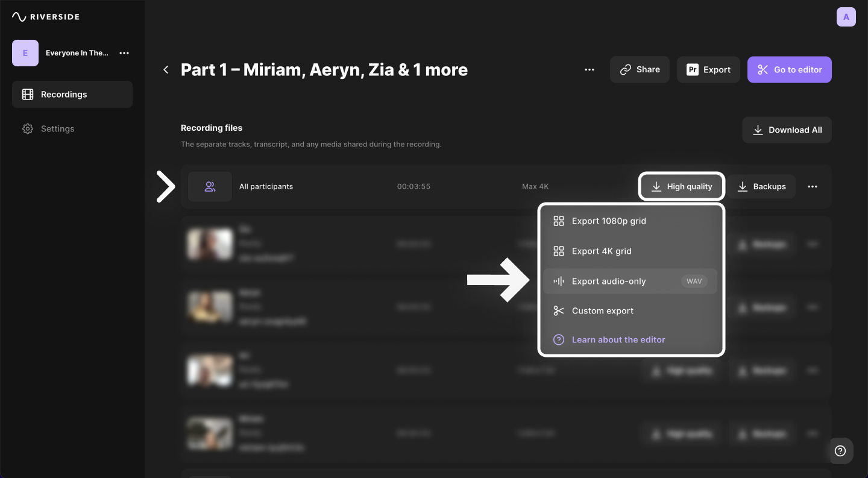Choose Export audio-only WAV option
The image size is (868, 478).
pyautogui.click(x=609, y=281)
